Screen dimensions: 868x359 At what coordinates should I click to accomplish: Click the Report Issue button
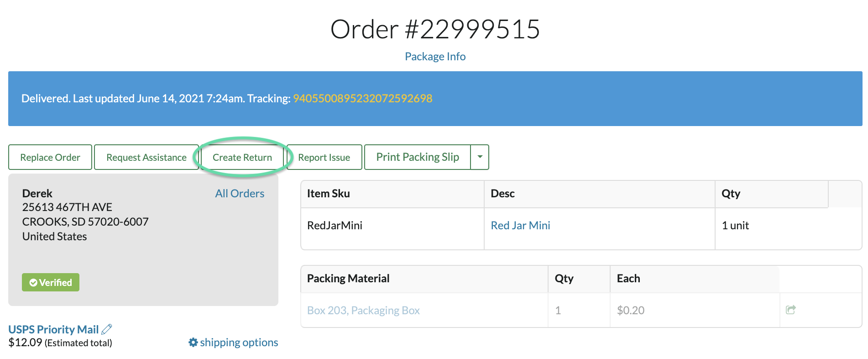(x=324, y=157)
